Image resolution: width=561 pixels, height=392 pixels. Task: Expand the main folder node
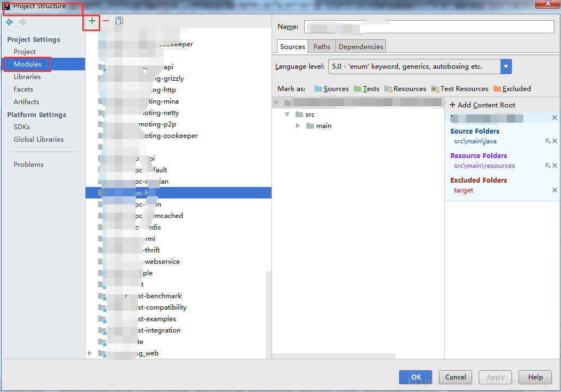[x=298, y=126]
